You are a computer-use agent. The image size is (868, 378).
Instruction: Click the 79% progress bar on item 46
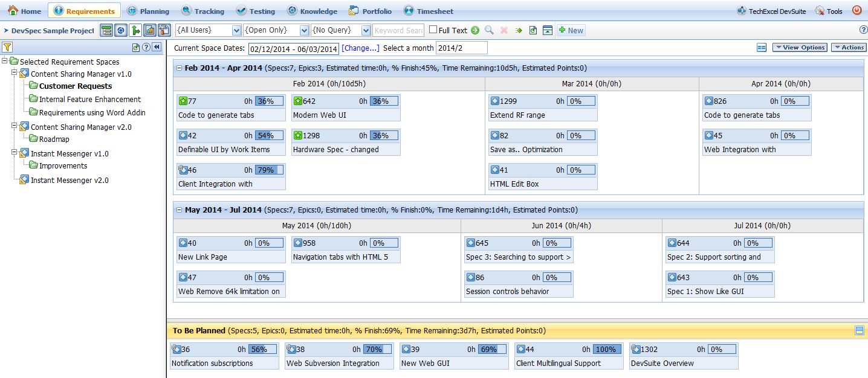(268, 170)
